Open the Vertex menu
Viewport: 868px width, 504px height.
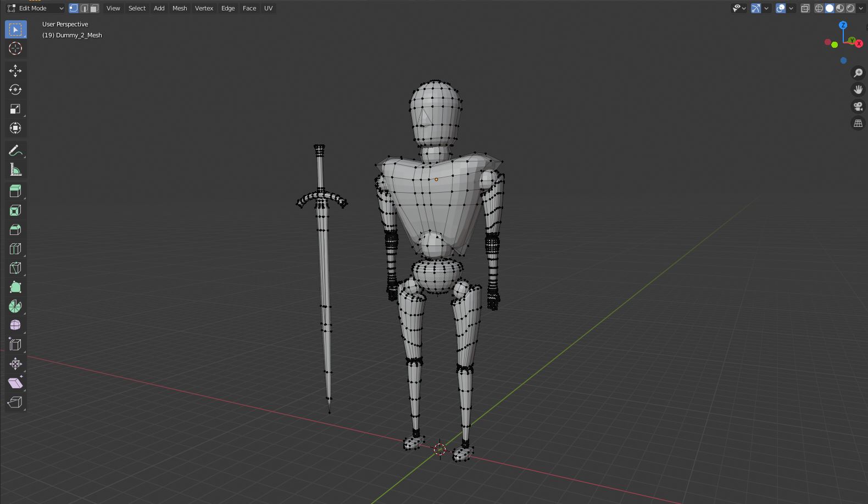click(x=204, y=8)
